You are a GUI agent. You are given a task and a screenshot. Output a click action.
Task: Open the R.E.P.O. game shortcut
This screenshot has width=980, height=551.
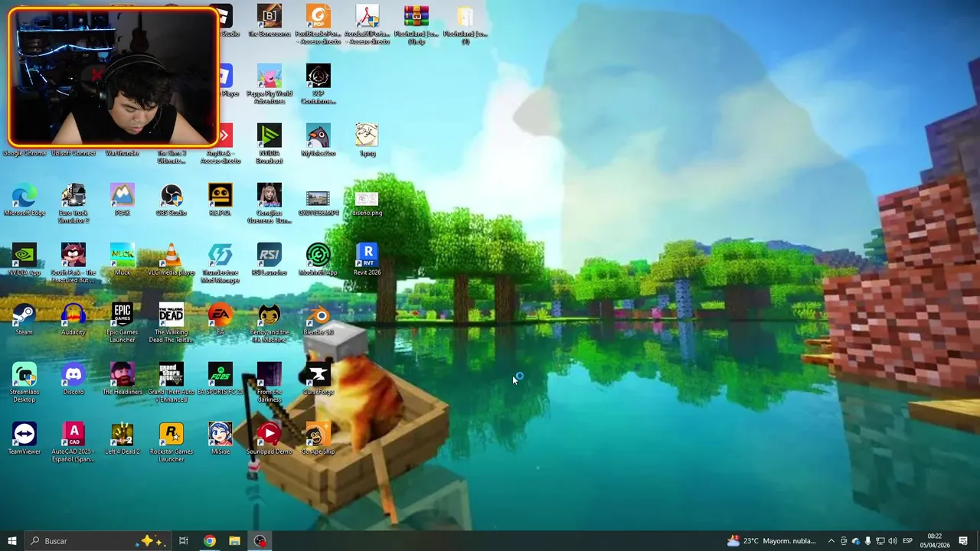coord(220,200)
